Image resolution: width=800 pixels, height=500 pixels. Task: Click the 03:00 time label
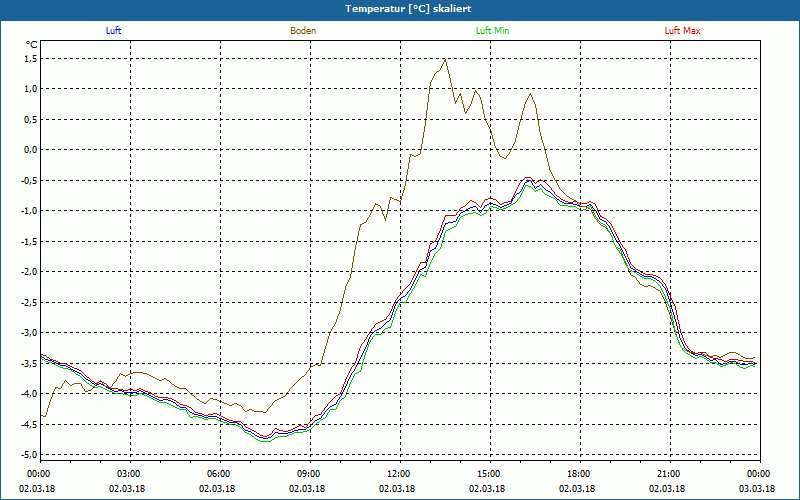click(x=128, y=474)
